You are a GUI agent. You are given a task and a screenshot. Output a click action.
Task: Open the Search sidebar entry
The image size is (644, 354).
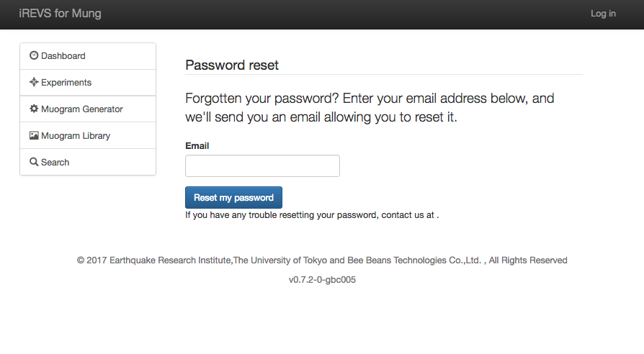(55, 163)
